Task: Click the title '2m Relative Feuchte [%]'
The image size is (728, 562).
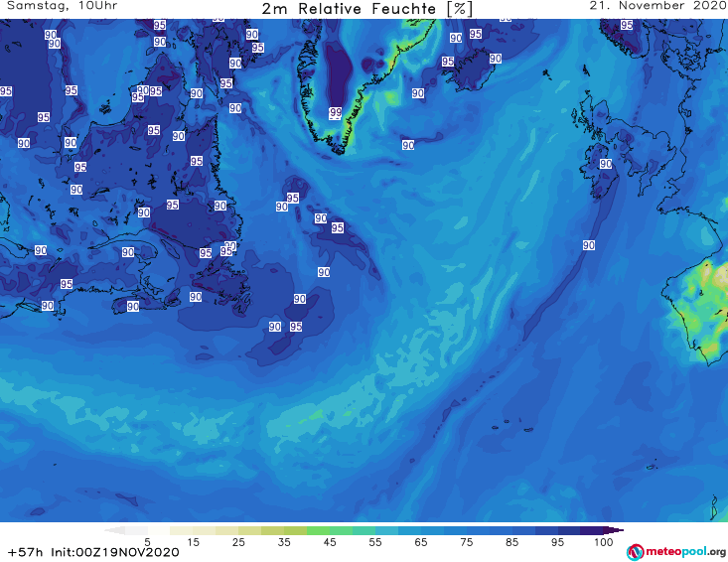Action: (x=367, y=9)
